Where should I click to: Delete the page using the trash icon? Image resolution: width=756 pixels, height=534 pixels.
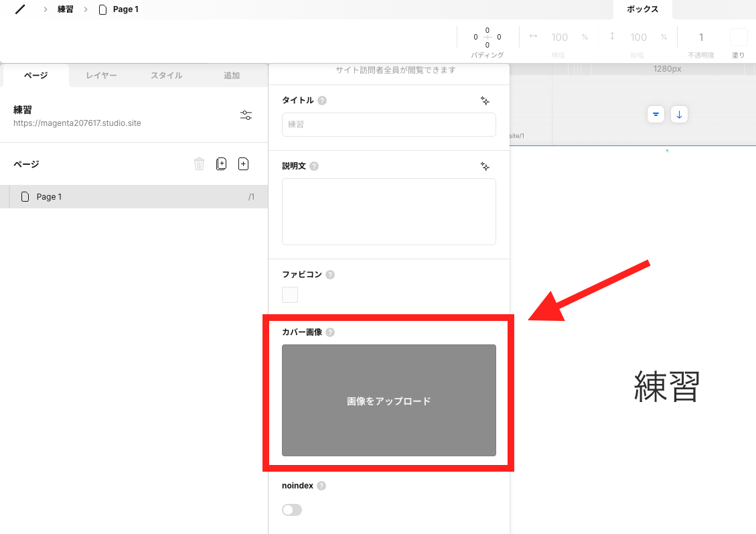coord(199,163)
